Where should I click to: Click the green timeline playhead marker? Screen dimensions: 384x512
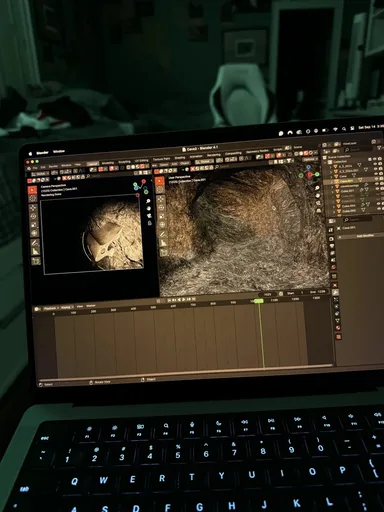259,301
